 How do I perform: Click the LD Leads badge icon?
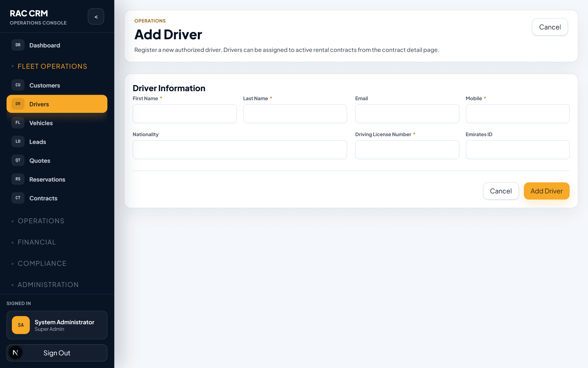coord(18,141)
